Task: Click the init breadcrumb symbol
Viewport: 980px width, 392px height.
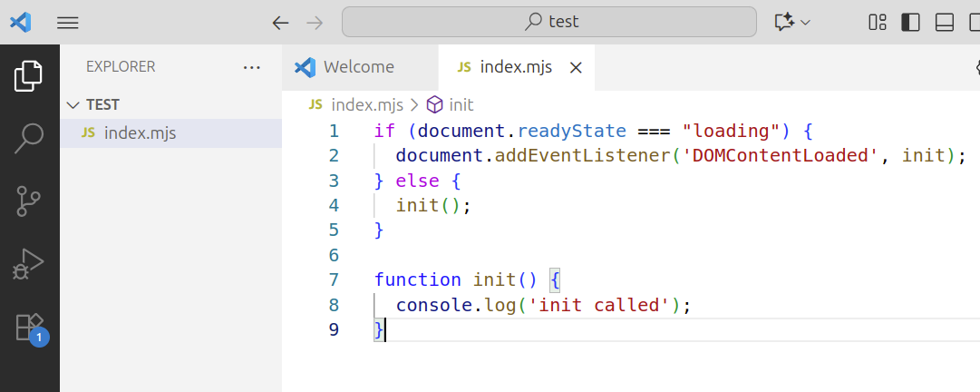Action: tap(461, 105)
